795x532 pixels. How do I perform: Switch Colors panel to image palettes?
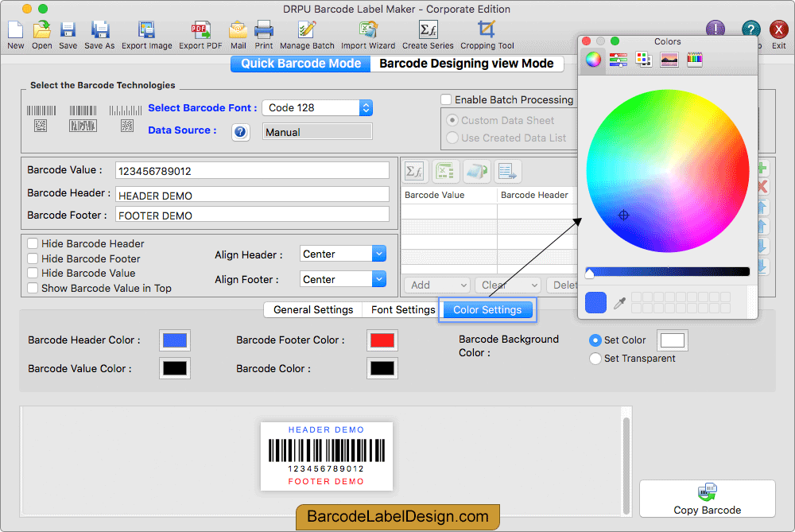coord(669,60)
